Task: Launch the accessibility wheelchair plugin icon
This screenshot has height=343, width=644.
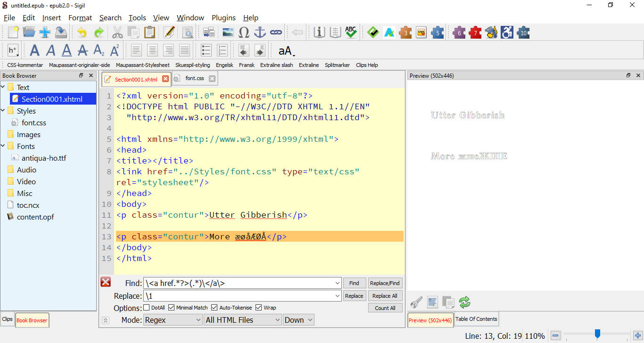Action: click(x=507, y=33)
